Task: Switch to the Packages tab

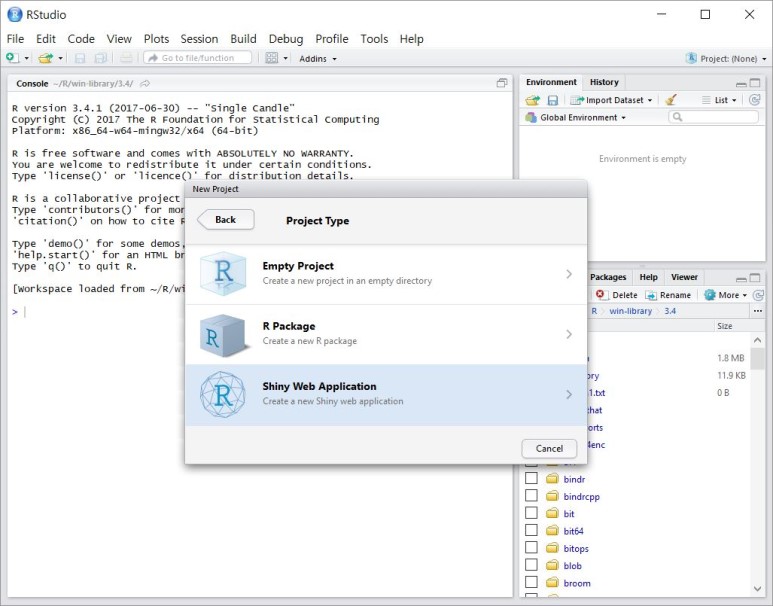Action: pyautogui.click(x=608, y=277)
